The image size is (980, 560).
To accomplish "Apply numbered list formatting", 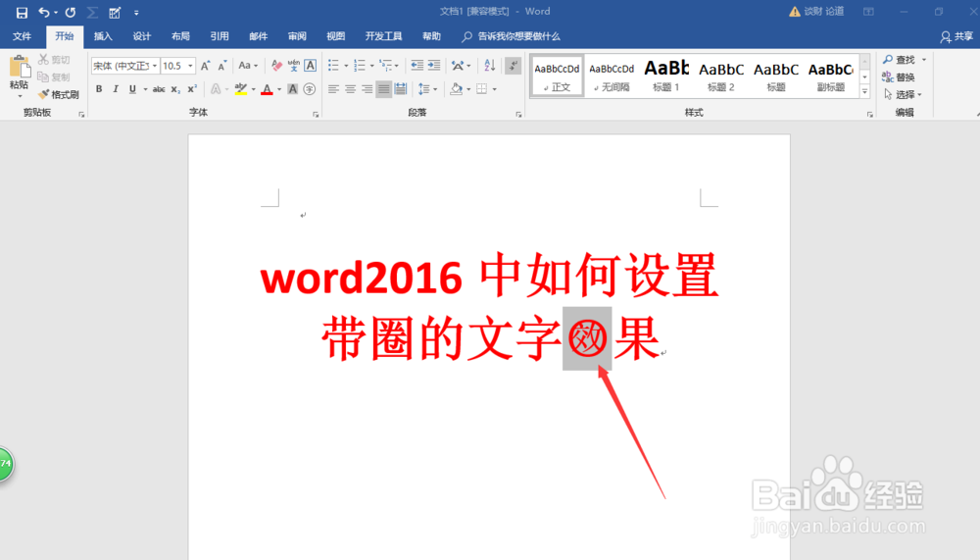I will 360,66.
